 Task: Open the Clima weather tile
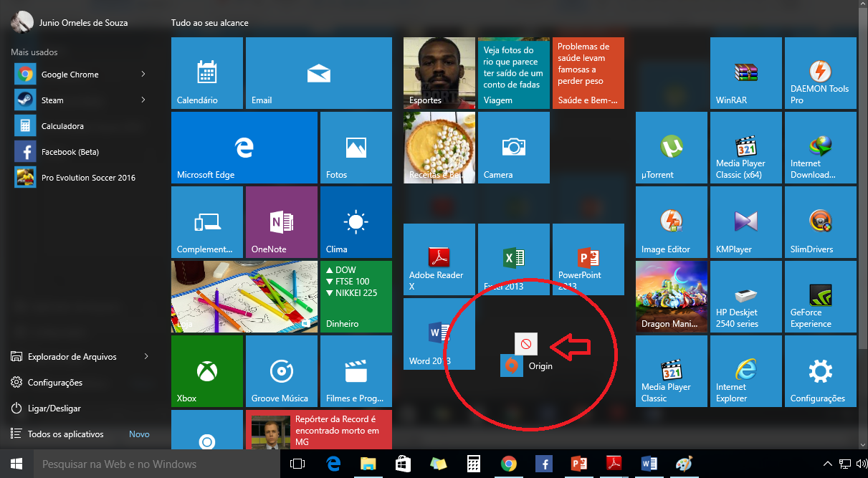coord(356,221)
